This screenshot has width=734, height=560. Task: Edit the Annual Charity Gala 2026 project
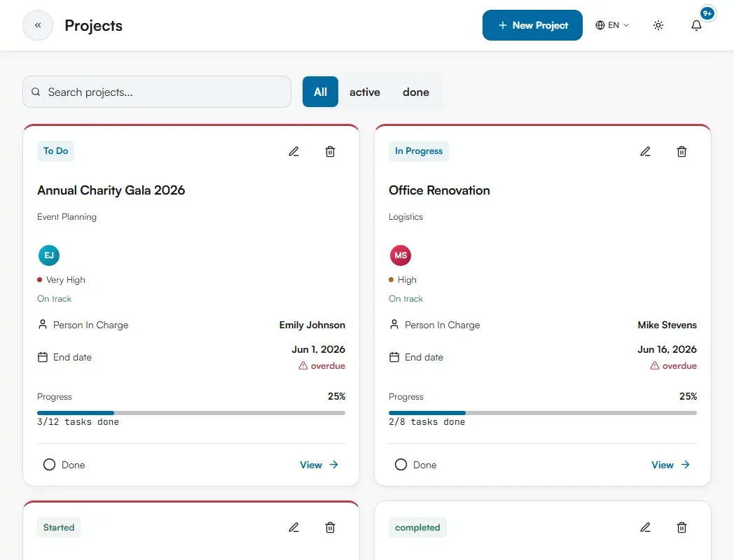293,152
